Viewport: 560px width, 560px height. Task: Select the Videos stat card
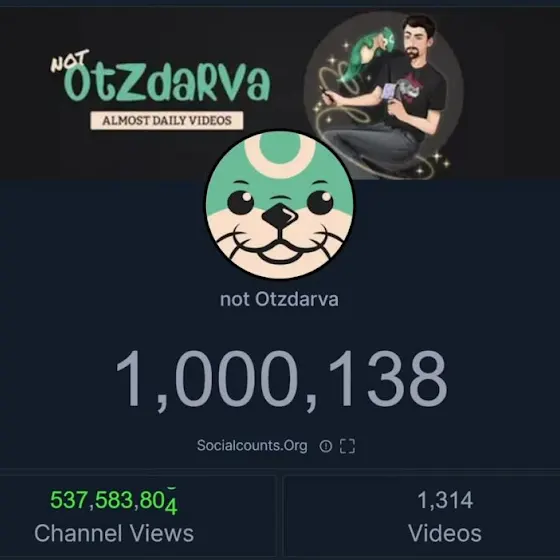pyautogui.click(x=422, y=516)
